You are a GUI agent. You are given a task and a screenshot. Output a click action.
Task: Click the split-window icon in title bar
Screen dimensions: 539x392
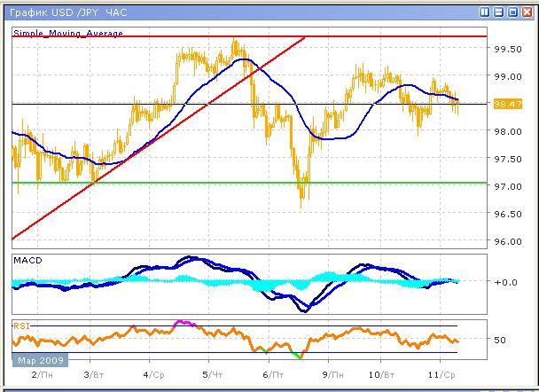499,12
